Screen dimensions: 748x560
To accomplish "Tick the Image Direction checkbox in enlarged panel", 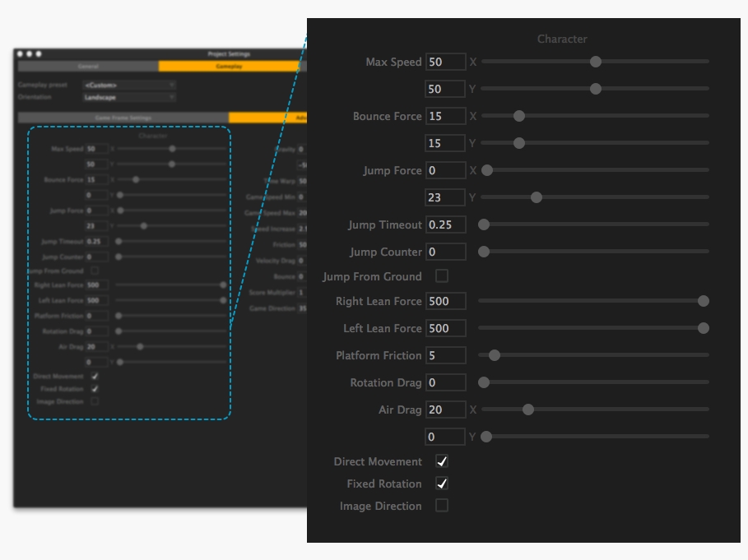I will [x=442, y=506].
